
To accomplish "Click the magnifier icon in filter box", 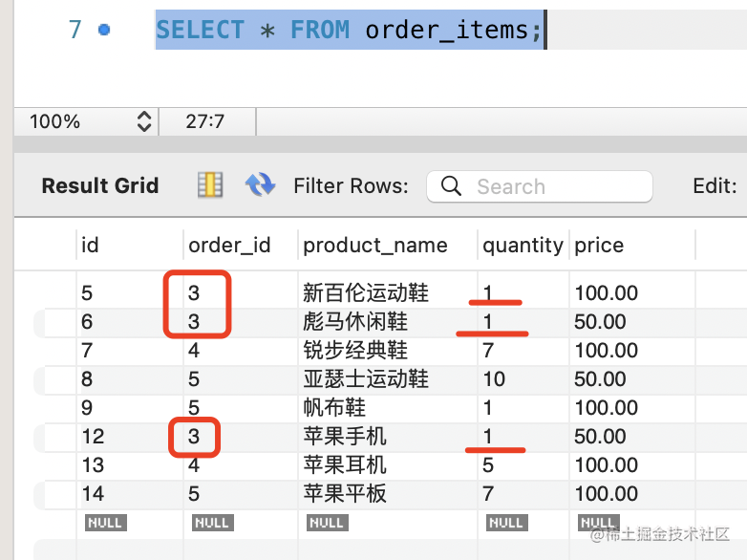I will (x=452, y=185).
